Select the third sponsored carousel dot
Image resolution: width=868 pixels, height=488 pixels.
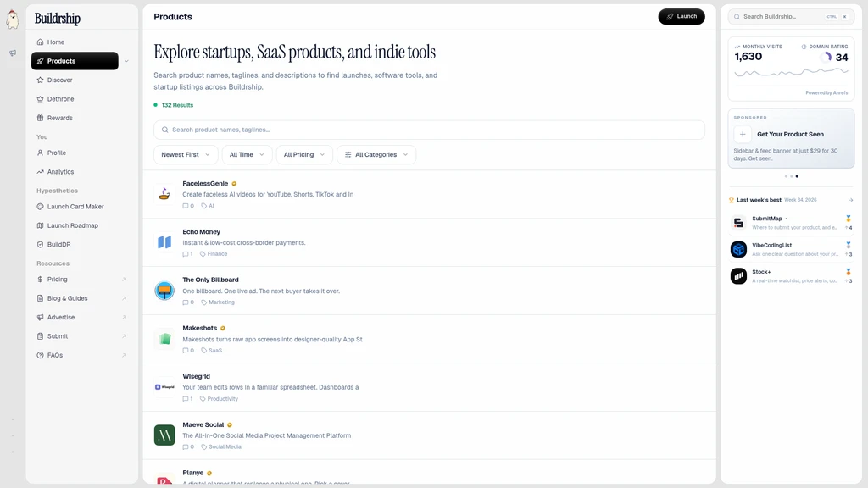[797, 176]
